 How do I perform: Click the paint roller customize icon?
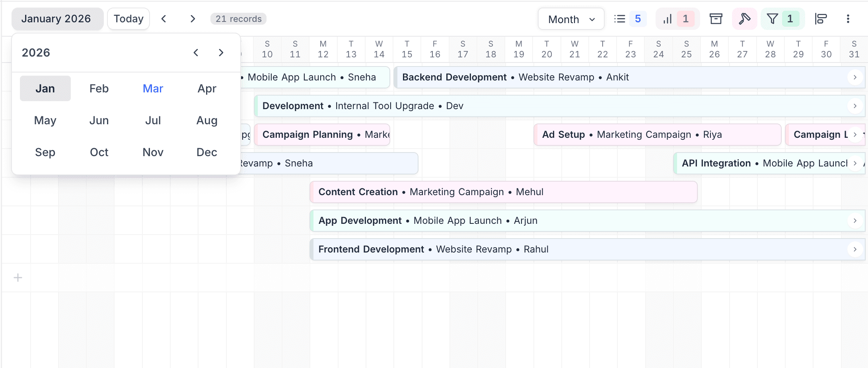tap(743, 18)
